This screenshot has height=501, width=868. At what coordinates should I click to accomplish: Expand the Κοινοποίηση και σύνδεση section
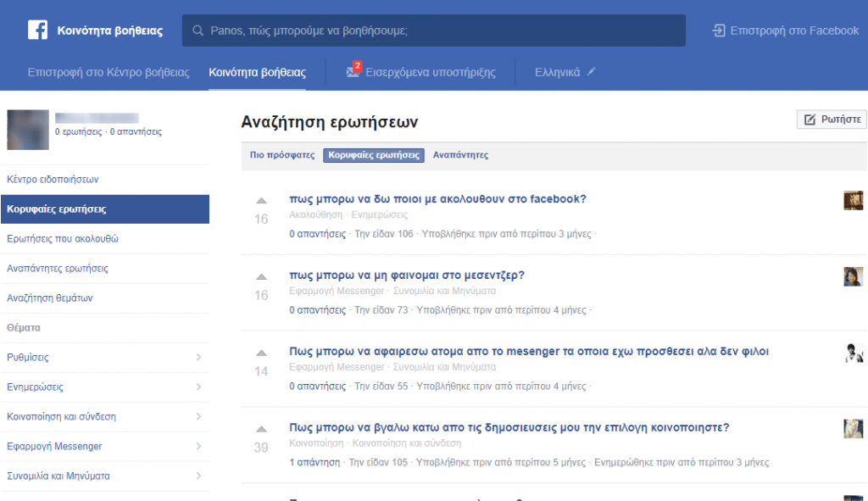click(105, 416)
